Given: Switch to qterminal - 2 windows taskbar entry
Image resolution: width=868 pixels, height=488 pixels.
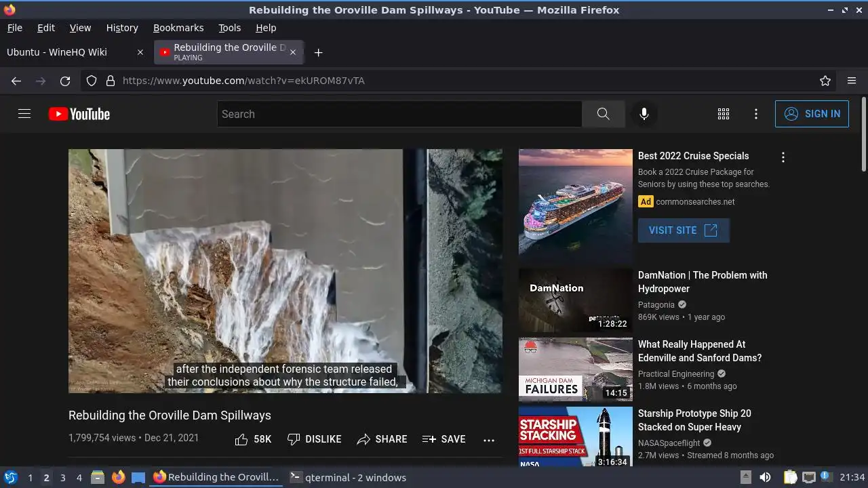Looking at the screenshot, I should click(x=348, y=477).
